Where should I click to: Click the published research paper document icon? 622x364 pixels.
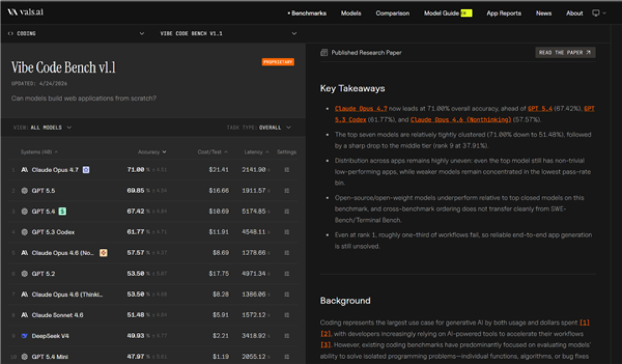click(x=324, y=52)
